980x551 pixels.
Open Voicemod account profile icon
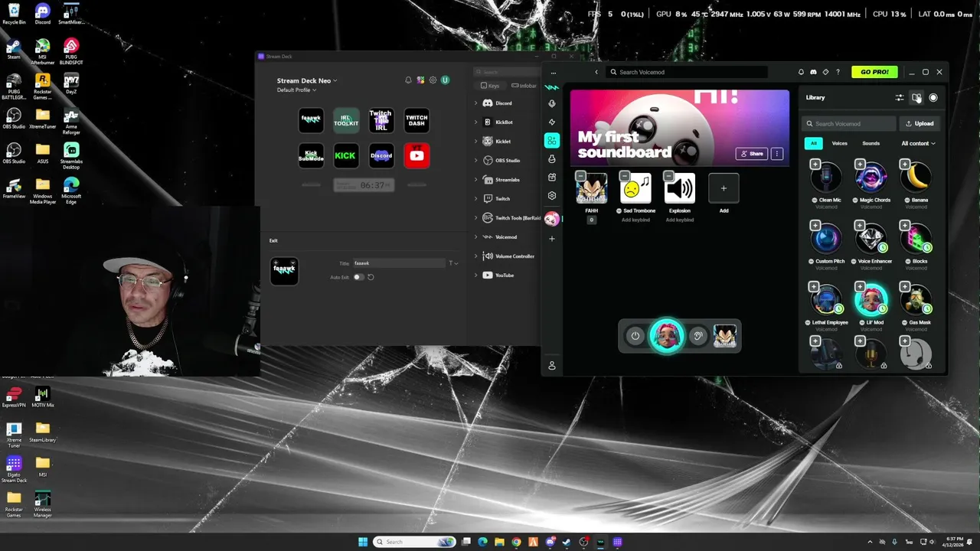551,366
